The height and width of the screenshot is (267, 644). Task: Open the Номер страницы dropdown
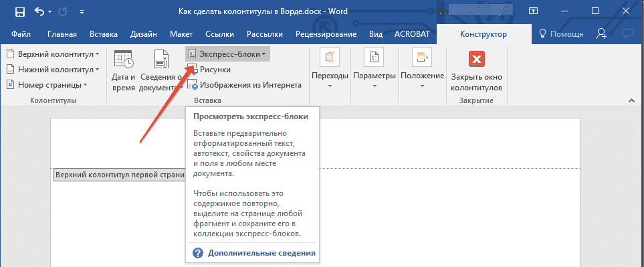pyautogui.click(x=47, y=85)
